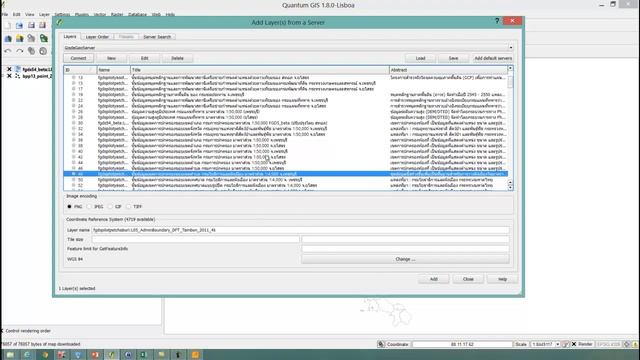Open the active QGIS app in the taskbar
Viewport: 640px width, 360px height.
point(111,355)
